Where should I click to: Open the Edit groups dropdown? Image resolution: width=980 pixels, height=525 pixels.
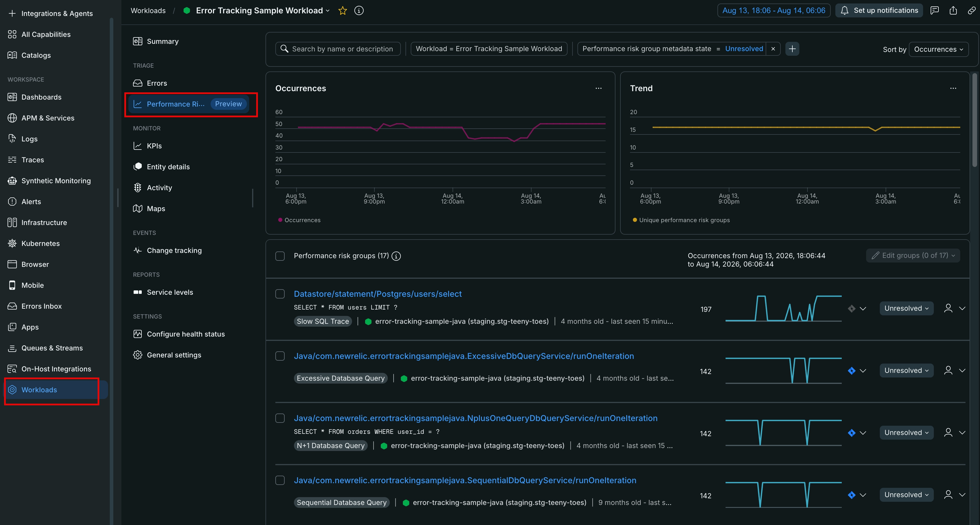[x=913, y=256]
